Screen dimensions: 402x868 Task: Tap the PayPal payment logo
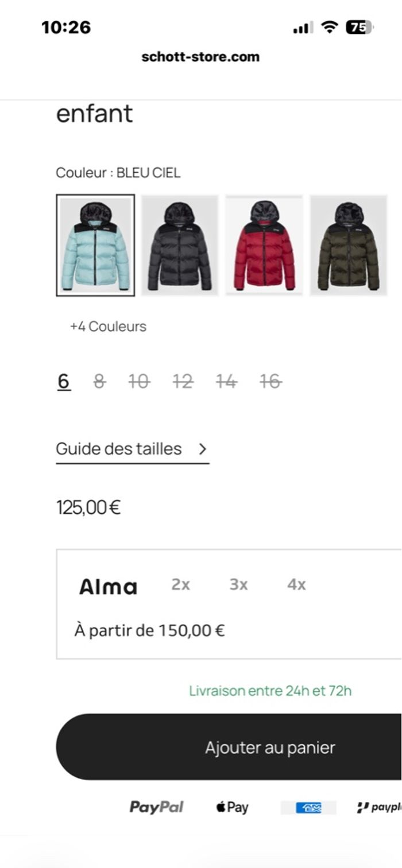click(x=156, y=807)
